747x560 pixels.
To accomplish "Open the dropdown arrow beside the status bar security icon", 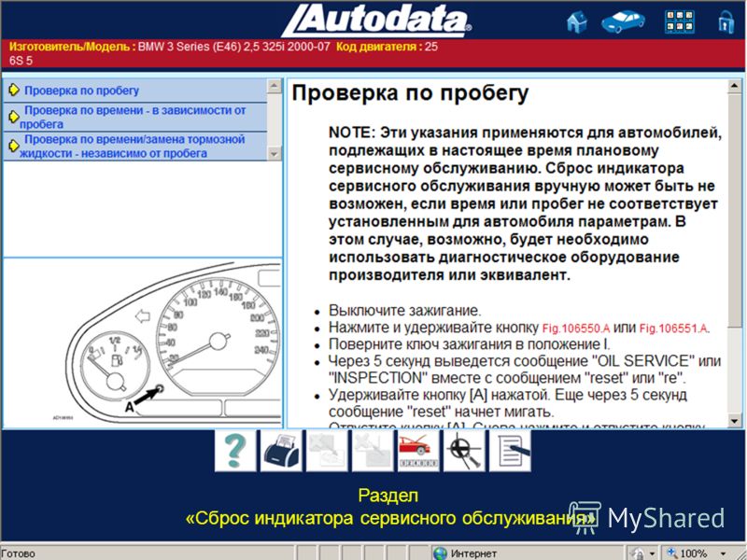I will coord(652,553).
